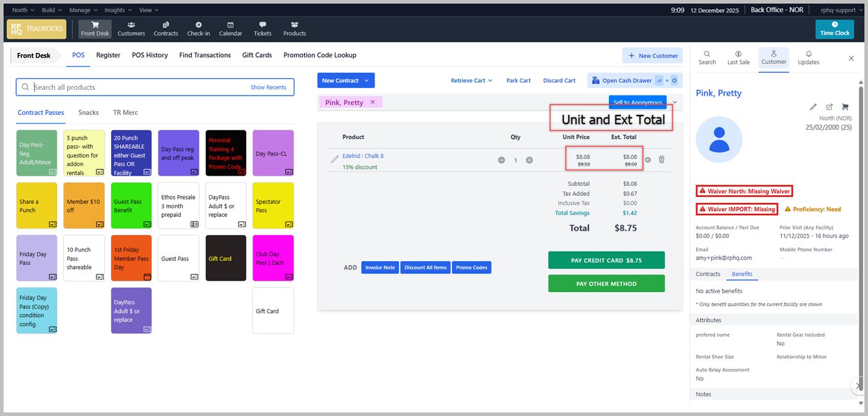Click the Time Clock button

[834, 29]
